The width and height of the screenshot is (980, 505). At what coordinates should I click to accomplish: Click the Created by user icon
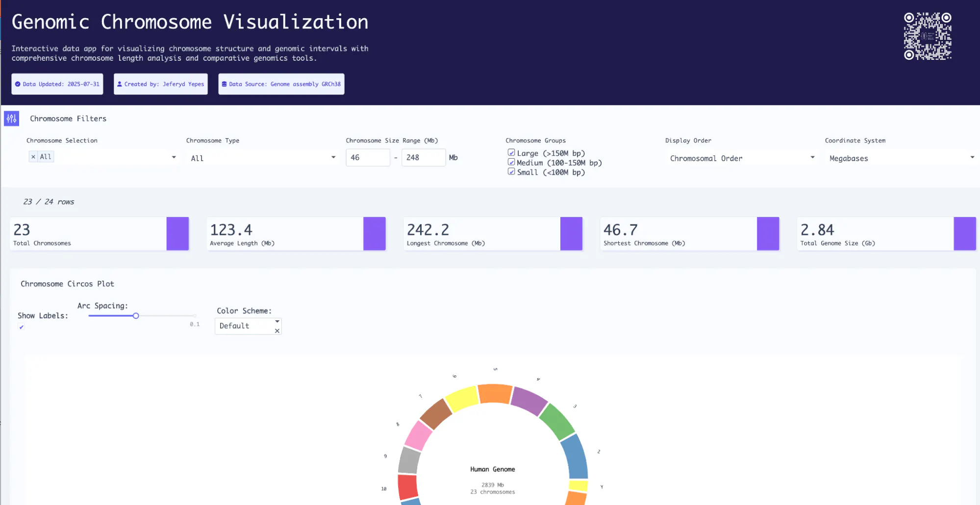tap(120, 84)
